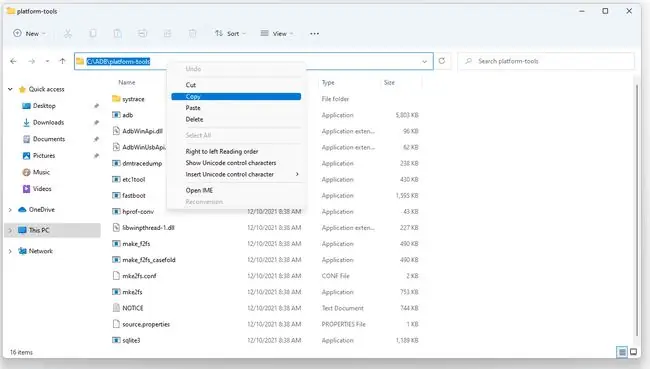The image size is (650, 369).
Task: Choose Paste from the context menu
Action: (x=236, y=108)
